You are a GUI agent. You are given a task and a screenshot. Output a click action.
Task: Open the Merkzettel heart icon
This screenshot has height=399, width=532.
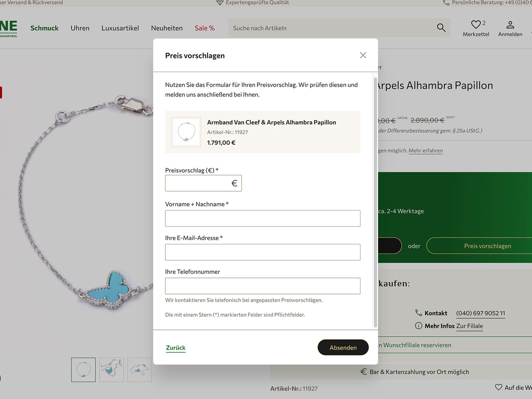(476, 25)
